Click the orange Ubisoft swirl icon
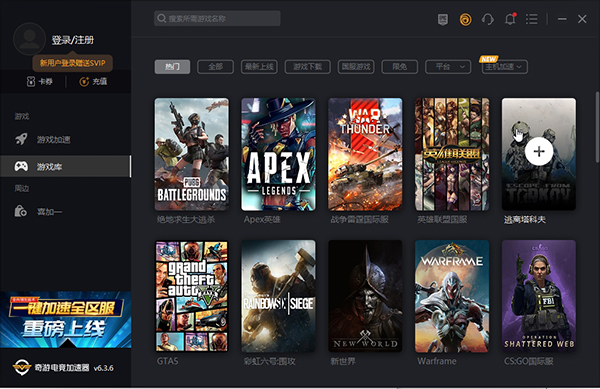The image size is (600, 389). [x=465, y=19]
